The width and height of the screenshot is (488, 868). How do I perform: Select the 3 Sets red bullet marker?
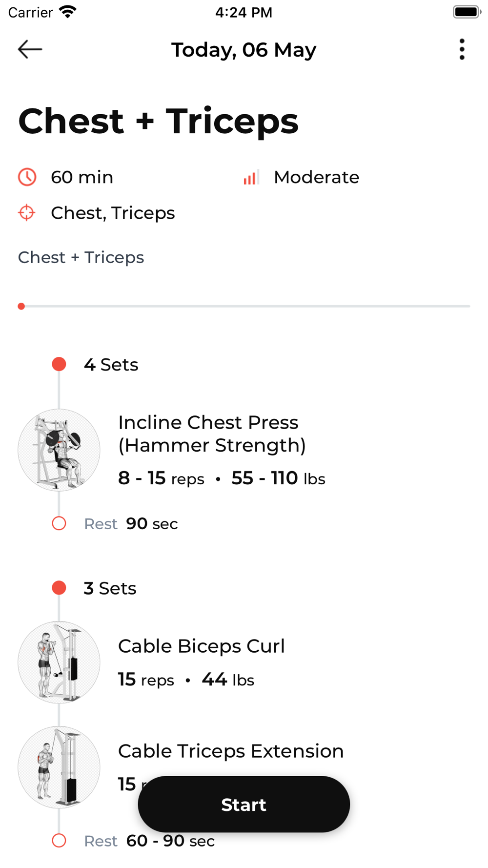(x=59, y=588)
